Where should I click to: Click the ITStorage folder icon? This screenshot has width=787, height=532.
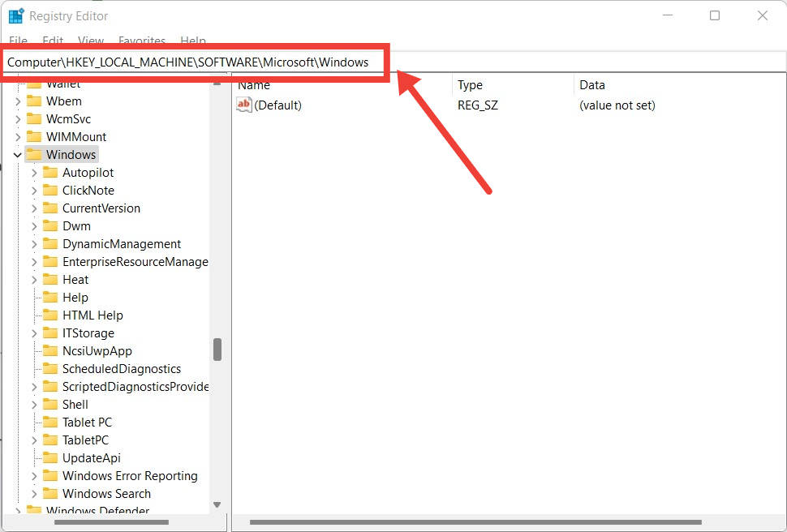pos(50,333)
